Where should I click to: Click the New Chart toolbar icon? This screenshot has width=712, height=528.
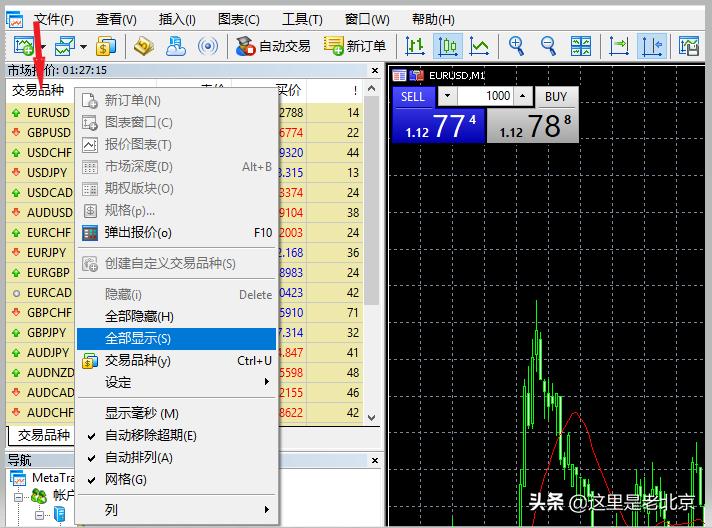pos(23,45)
